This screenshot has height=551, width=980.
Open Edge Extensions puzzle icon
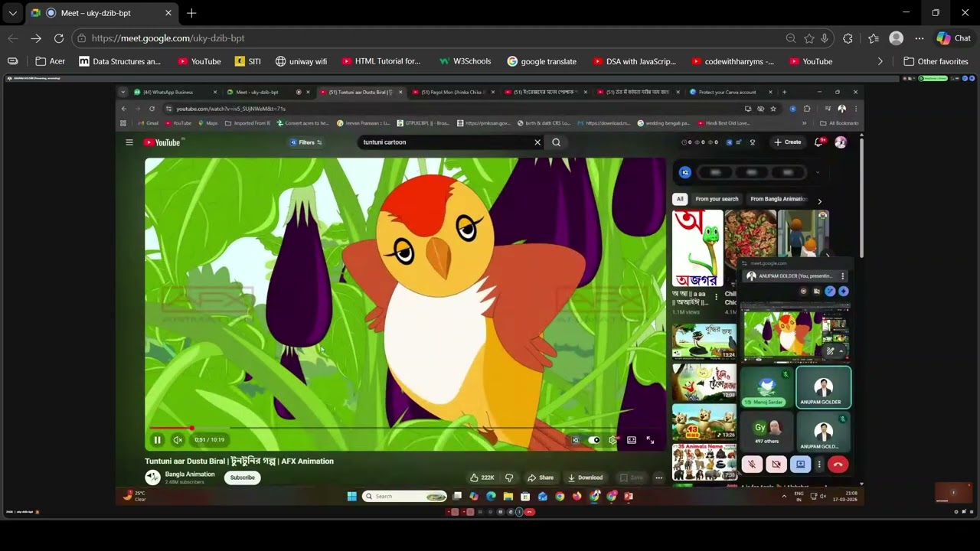848,38
